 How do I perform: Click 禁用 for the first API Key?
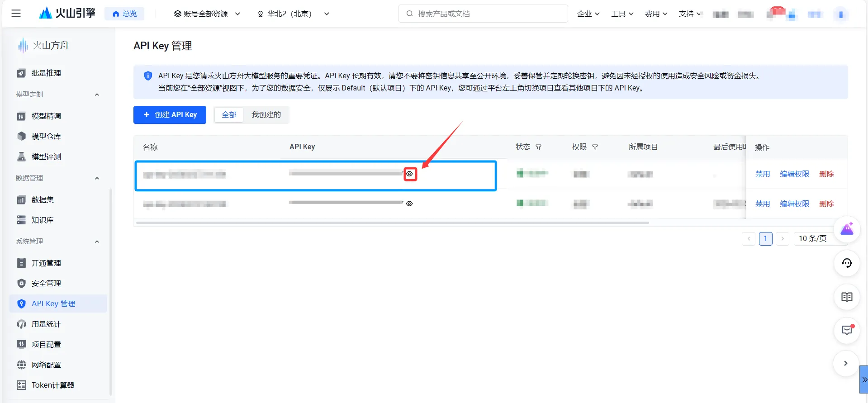(x=763, y=174)
